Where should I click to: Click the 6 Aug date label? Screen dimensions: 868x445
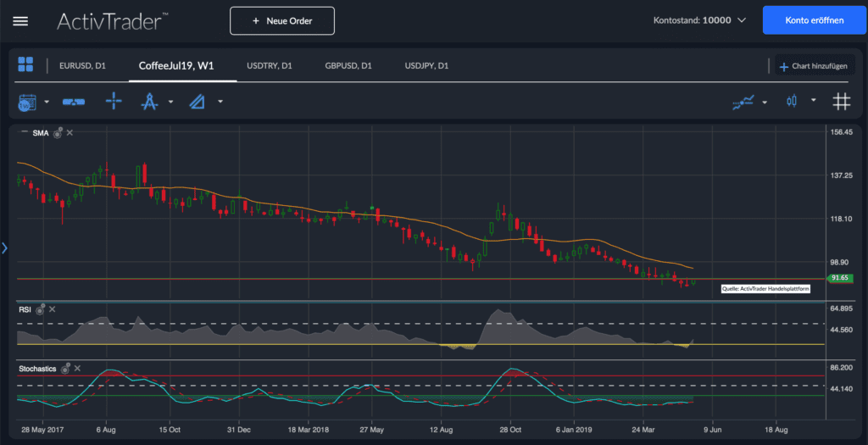(106, 430)
